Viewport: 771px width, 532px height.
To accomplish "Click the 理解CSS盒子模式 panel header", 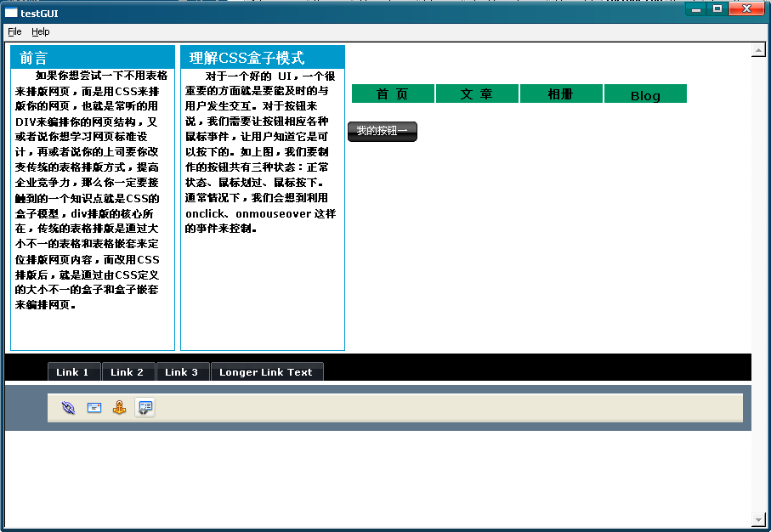I will [x=263, y=58].
